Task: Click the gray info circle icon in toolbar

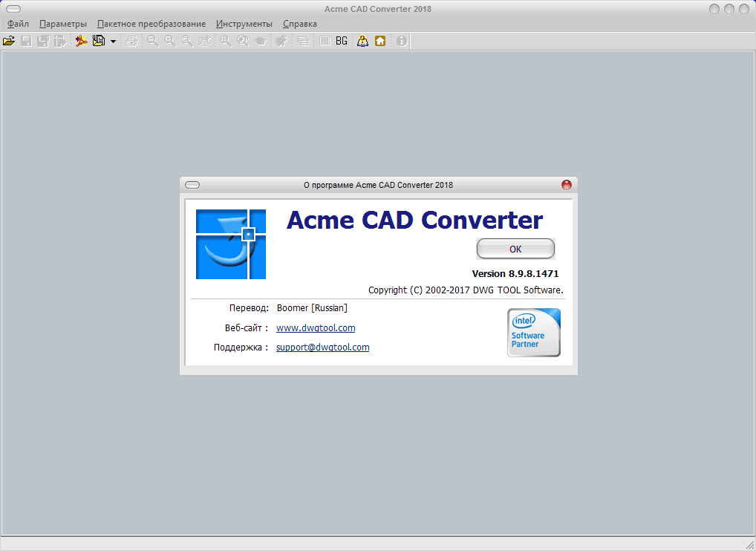Action: click(402, 41)
